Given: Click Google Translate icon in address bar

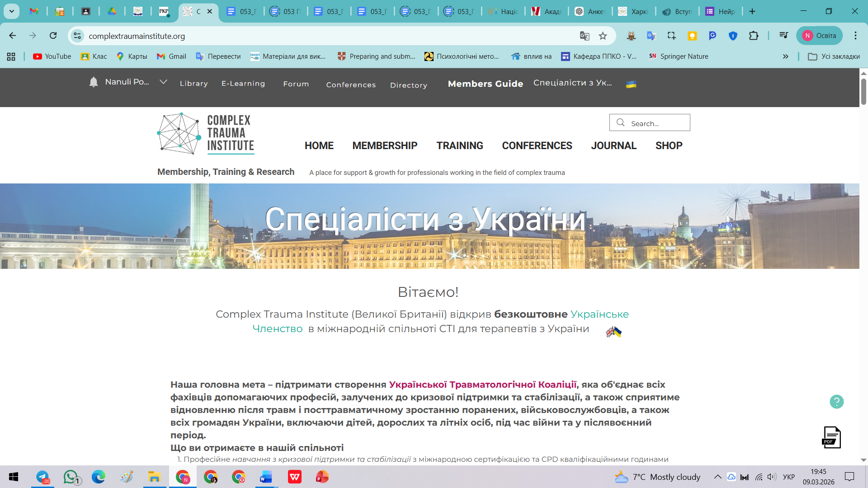Looking at the screenshot, I should [585, 36].
